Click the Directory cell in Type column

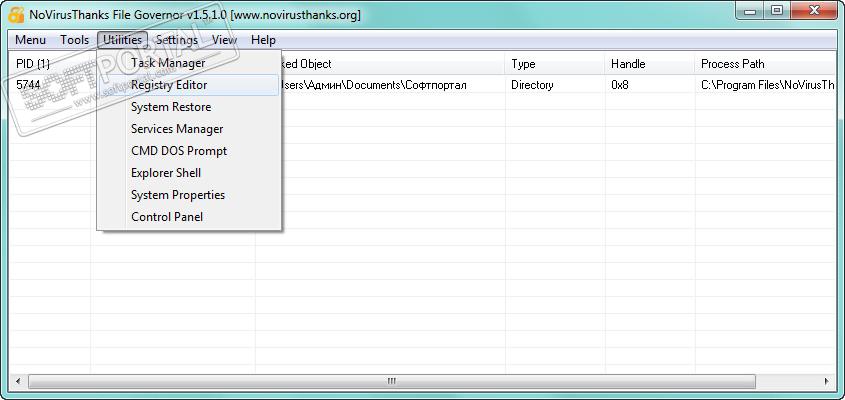tap(532, 85)
